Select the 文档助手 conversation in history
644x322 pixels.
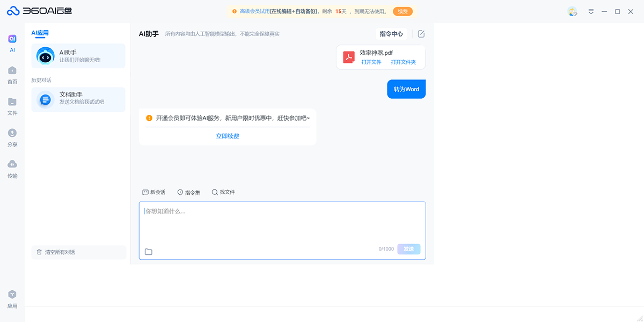pyautogui.click(x=78, y=99)
